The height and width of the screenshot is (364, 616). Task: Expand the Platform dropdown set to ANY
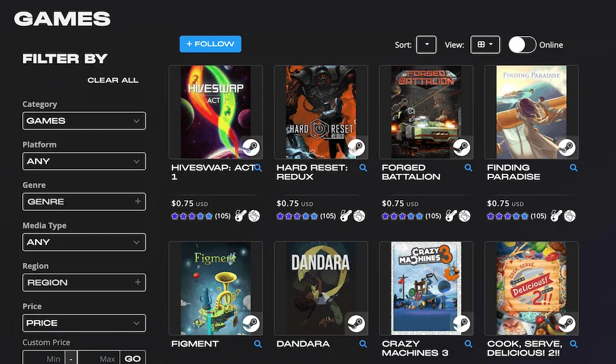tap(84, 161)
